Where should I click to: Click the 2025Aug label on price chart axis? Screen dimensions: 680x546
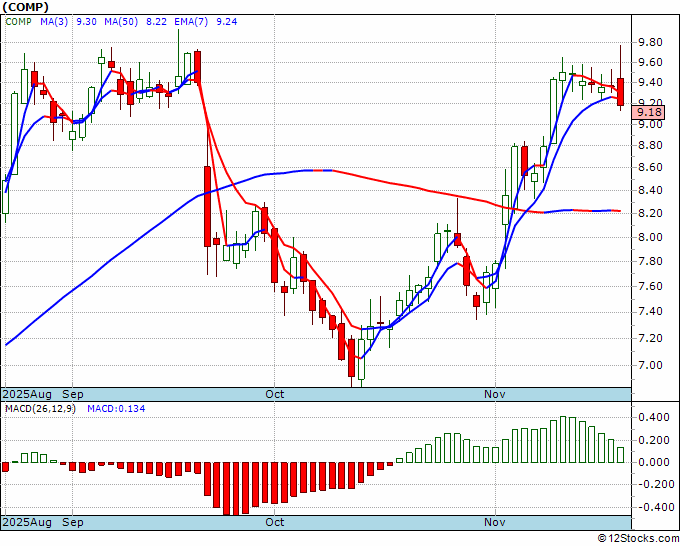point(27,394)
